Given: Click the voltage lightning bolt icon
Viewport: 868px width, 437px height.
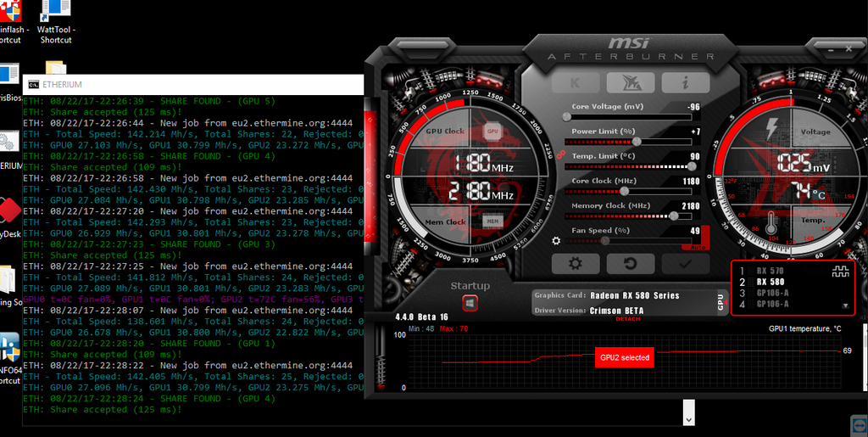Looking at the screenshot, I should [771, 128].
